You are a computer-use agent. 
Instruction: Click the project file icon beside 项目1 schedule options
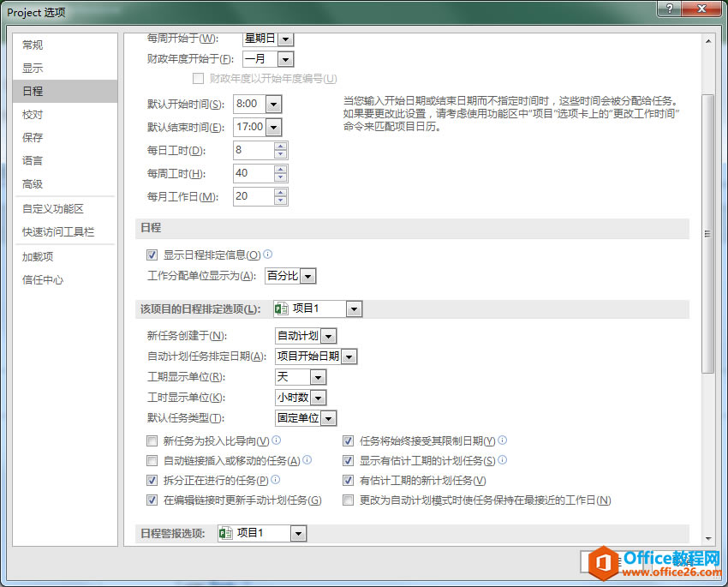click(278, 308)
